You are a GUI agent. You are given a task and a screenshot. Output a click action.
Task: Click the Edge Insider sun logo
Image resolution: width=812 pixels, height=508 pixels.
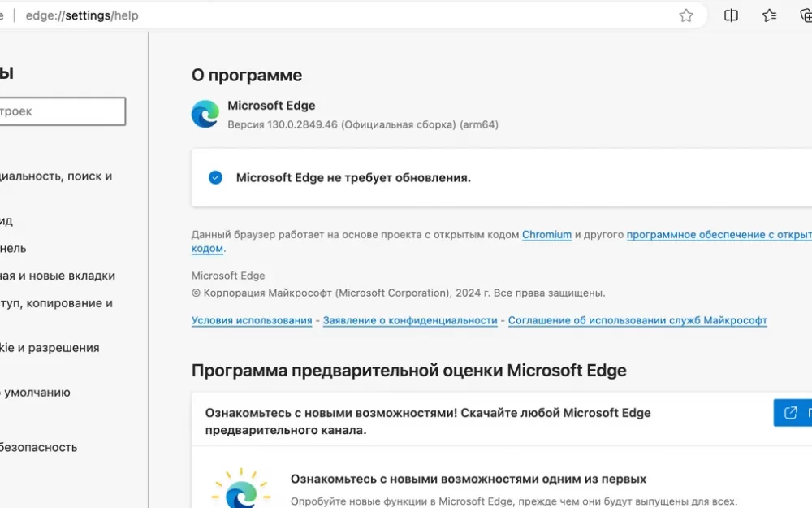241,488
